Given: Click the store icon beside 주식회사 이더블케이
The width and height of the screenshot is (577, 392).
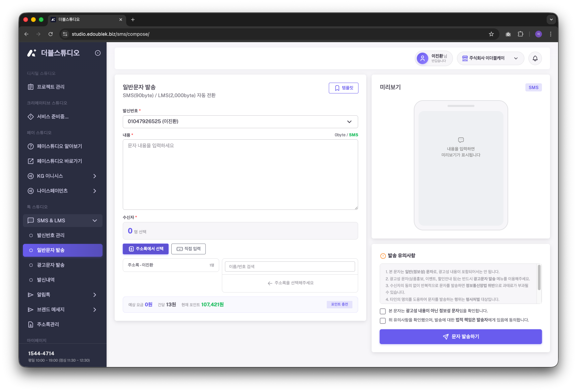Looking at the screenshot, I should [x=465, y=58].
